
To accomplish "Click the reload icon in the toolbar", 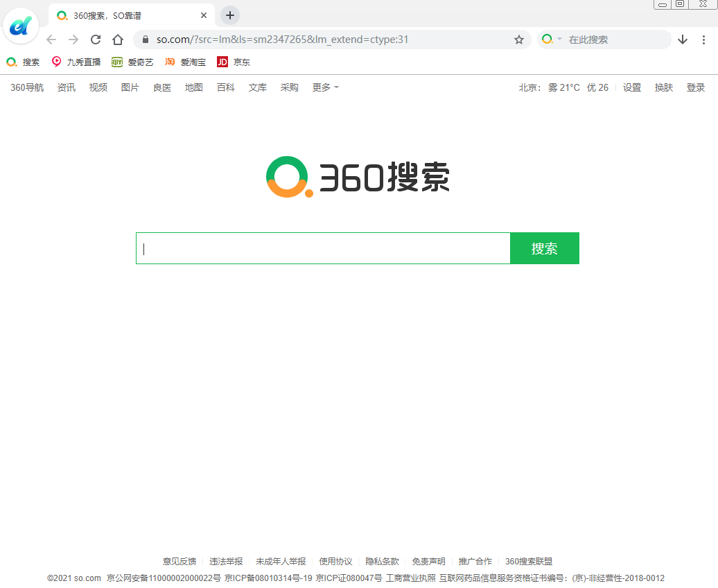I will pyautogui.click(x=95, y=40).
